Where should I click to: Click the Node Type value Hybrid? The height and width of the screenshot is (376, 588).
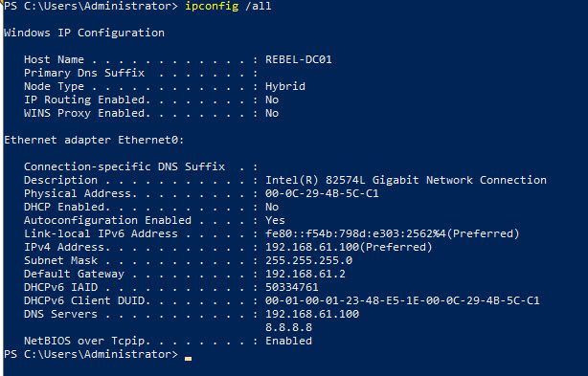(285, 86)
